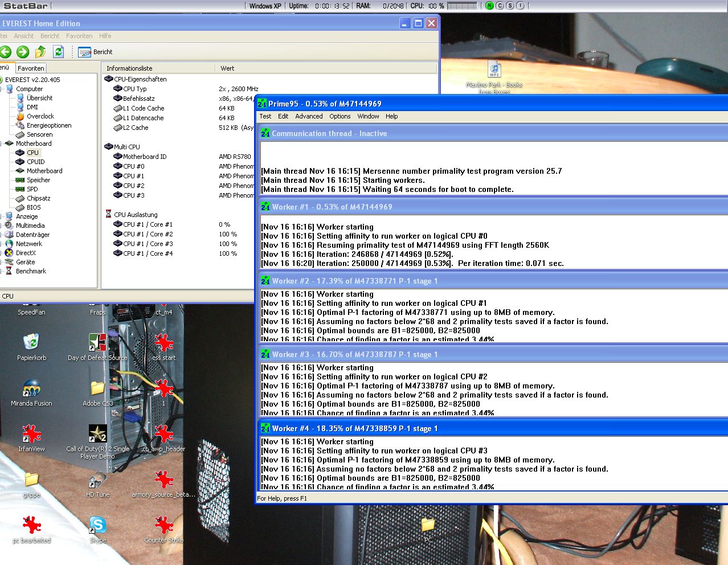The height and width of the screenshot is (565, 728).
Task: Open the Edit menu in Prime95
Action: 283,116
